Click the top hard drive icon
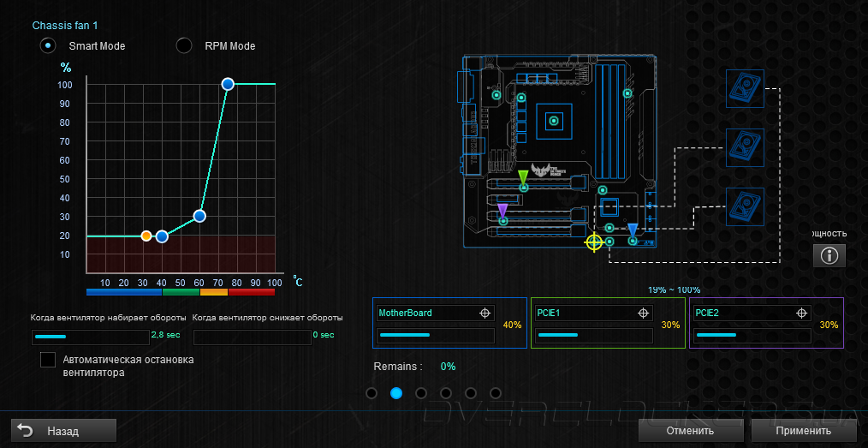868x448 pixels. click(745, 88)
